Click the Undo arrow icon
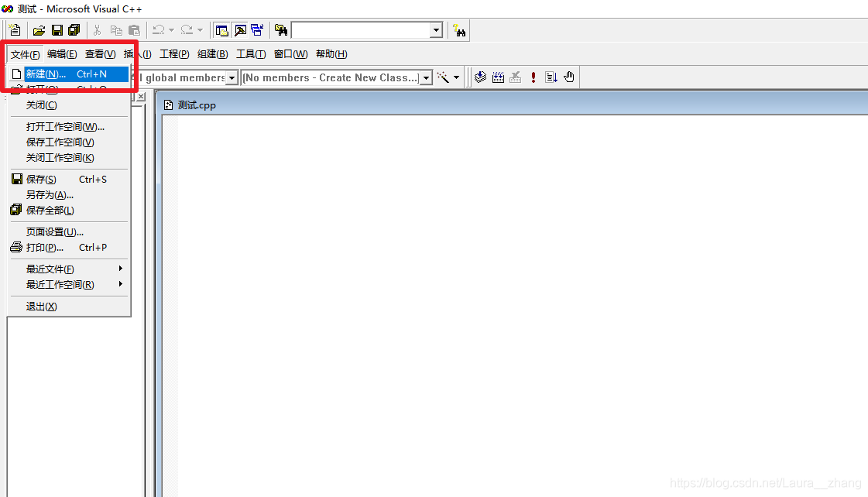 coord(159,30)
